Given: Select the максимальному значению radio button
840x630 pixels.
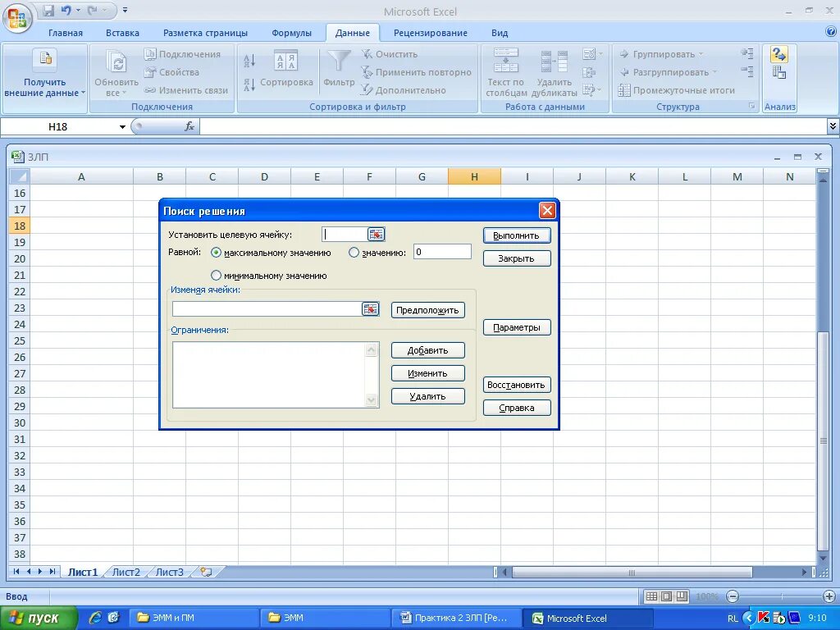Looking at the screenshot, I should coord(216,253).
